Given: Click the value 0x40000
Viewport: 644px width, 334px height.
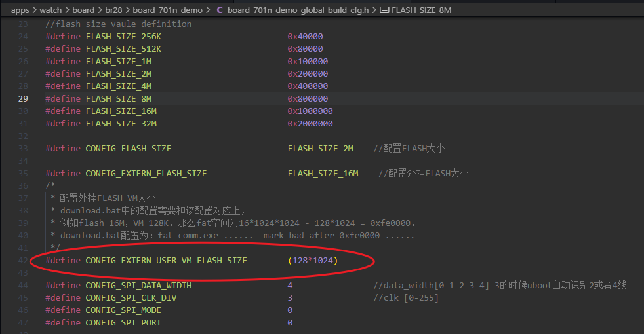Looking at the screenshot, I should 305,37.
